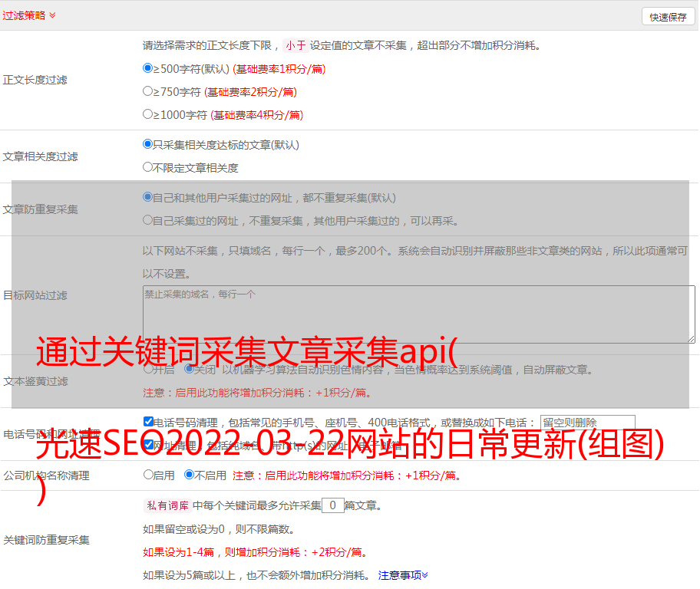Viewport: 700px width, 589px height.
Task: Click the 正文长度过滤 label
Action: [35, 80]
